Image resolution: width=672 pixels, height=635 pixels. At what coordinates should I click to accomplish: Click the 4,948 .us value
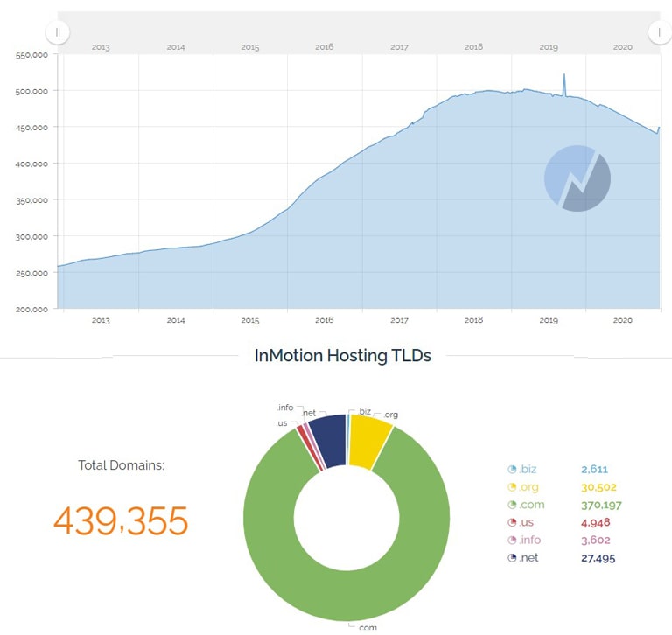pos(595,523)
